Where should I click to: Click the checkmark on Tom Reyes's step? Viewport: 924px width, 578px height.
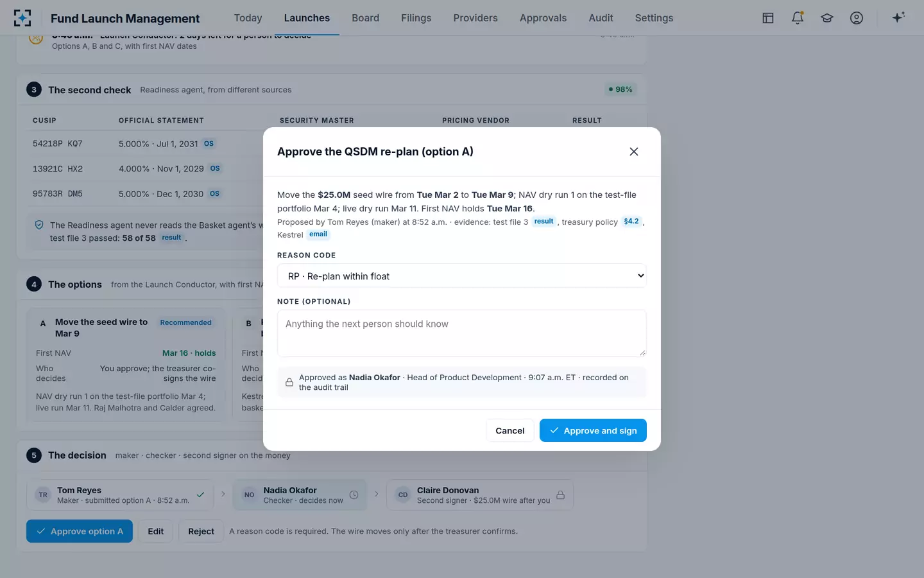click(x=200, y=495)
